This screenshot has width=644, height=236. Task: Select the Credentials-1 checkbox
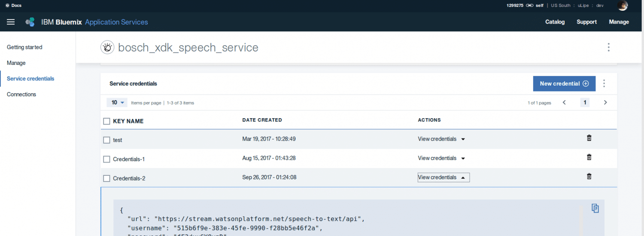[107, 159]
